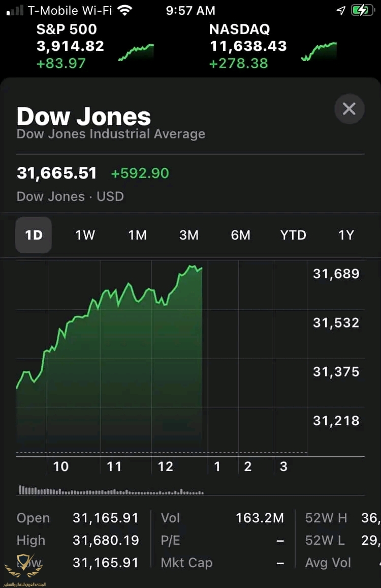The image size is (381, 588).
Task: Tap the cellular signal bars
Action: pos(15,10)
